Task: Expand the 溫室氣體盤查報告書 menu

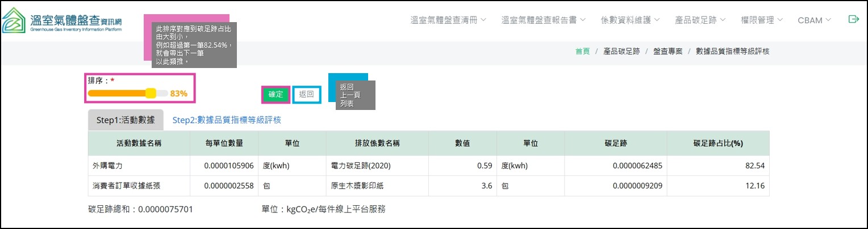Action: pos(544,20)
